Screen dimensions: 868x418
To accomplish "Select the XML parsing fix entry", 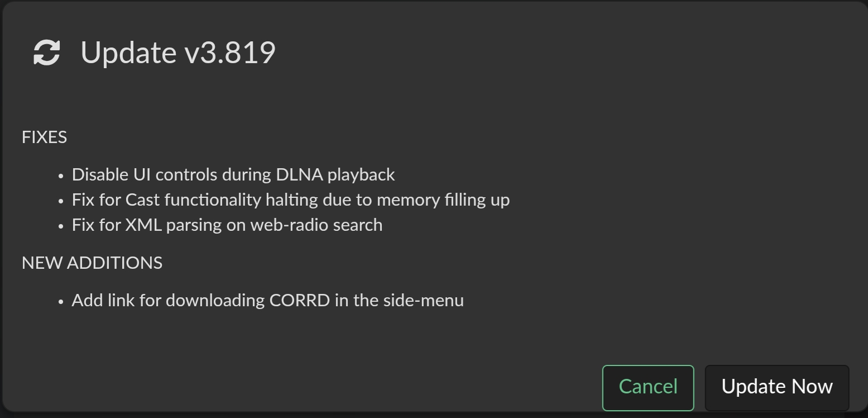I will pyautogui.click(x=227, y=225).
